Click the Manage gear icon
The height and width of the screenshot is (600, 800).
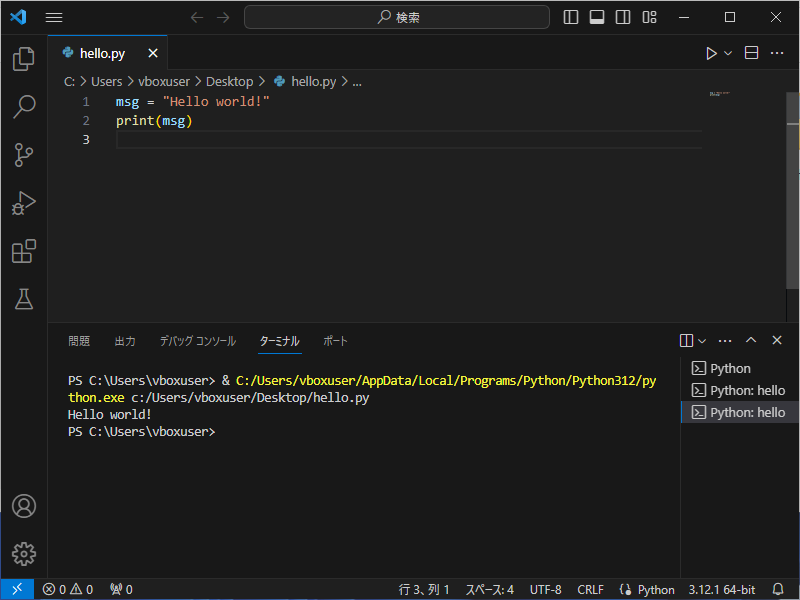24,554
